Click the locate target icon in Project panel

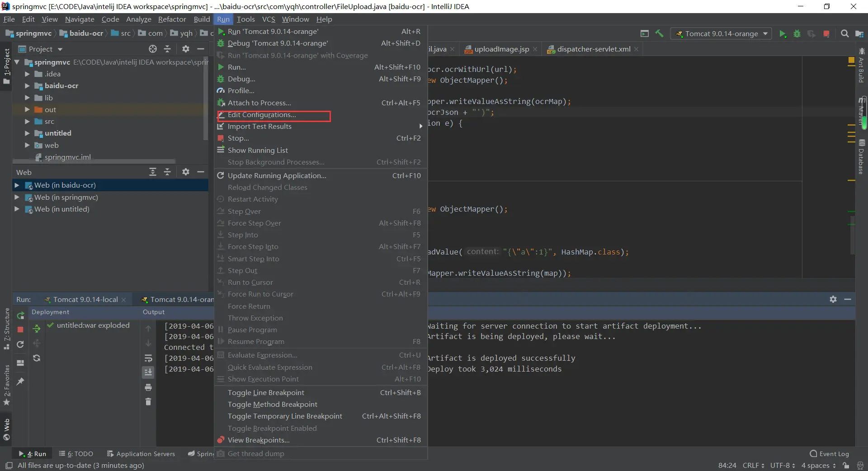point(153,49)
